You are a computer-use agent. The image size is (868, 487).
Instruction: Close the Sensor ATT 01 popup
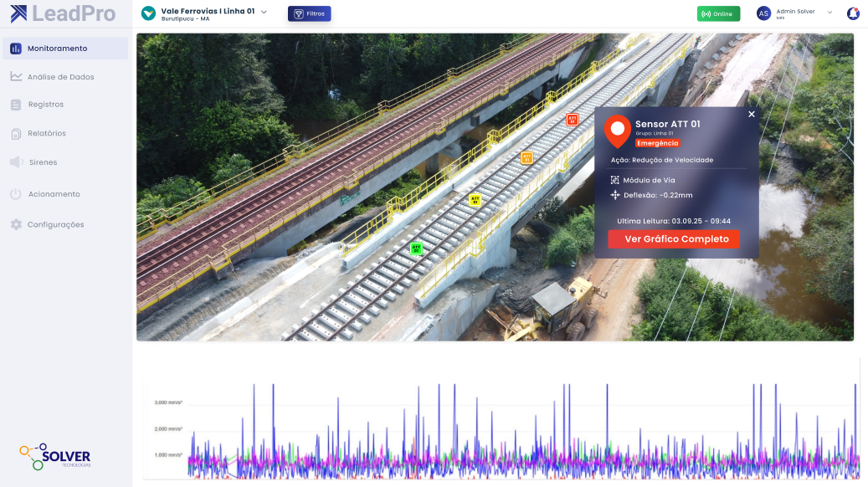pos(751,115)
